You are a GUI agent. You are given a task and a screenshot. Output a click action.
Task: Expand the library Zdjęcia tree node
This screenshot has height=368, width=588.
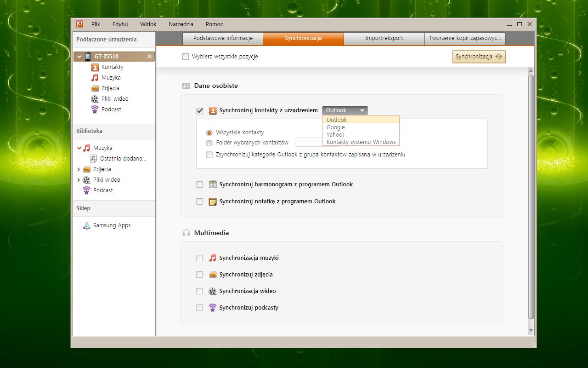tap(79, 169)
